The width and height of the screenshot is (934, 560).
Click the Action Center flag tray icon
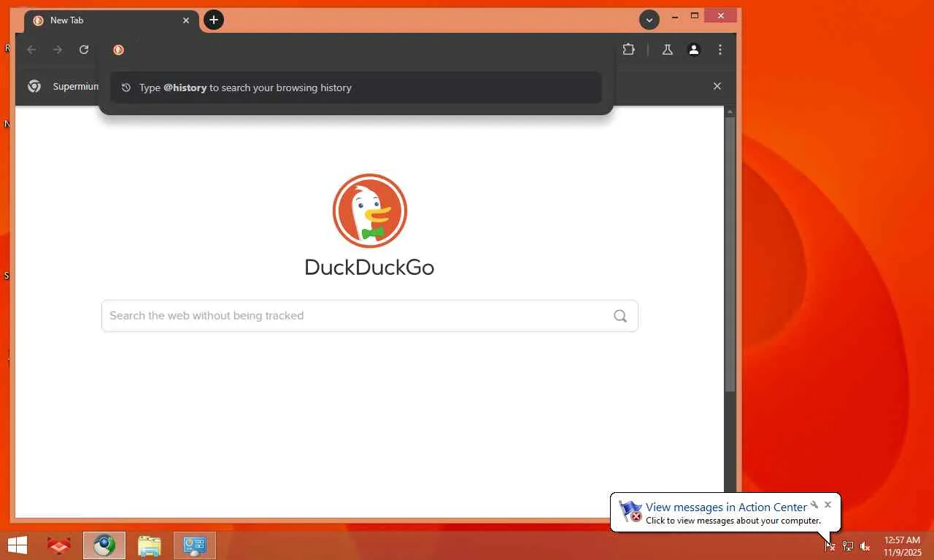click(x=830, y=546)
